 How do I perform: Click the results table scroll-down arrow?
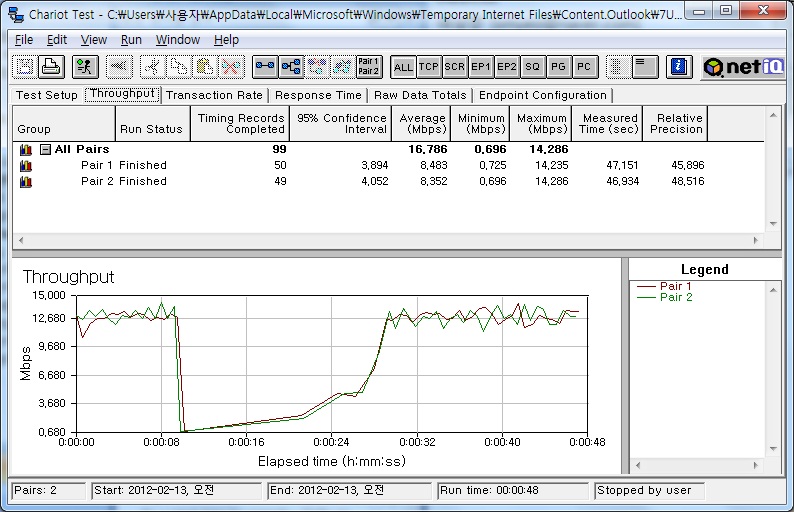(x=773, y=223)
